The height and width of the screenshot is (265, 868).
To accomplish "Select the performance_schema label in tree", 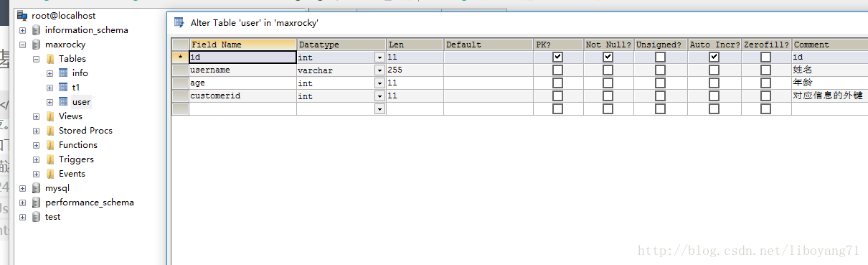I will click(x=89, y=202).
